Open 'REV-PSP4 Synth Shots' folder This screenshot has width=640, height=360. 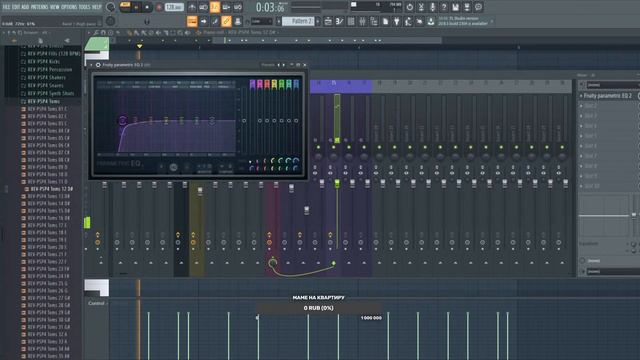point(51,93)
